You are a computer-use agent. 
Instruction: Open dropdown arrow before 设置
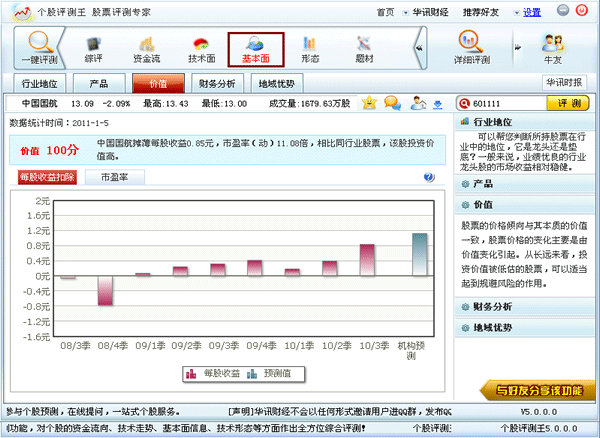pyautogui.click(x=517, y=13)
